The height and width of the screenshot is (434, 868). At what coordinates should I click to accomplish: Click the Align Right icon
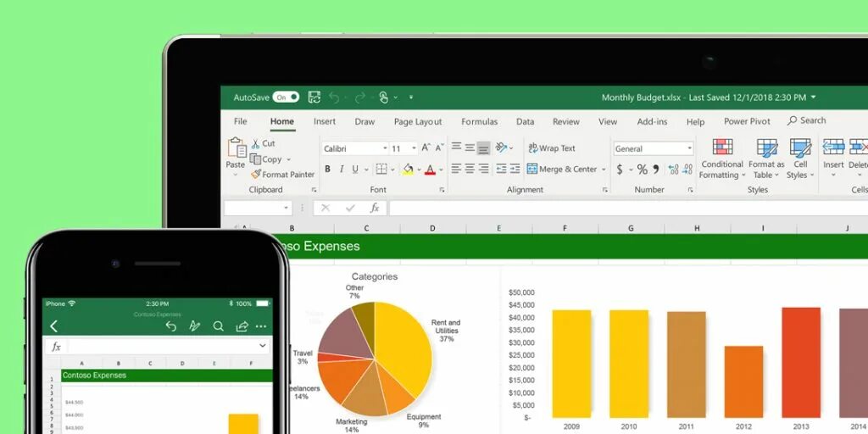coord(483,169)
